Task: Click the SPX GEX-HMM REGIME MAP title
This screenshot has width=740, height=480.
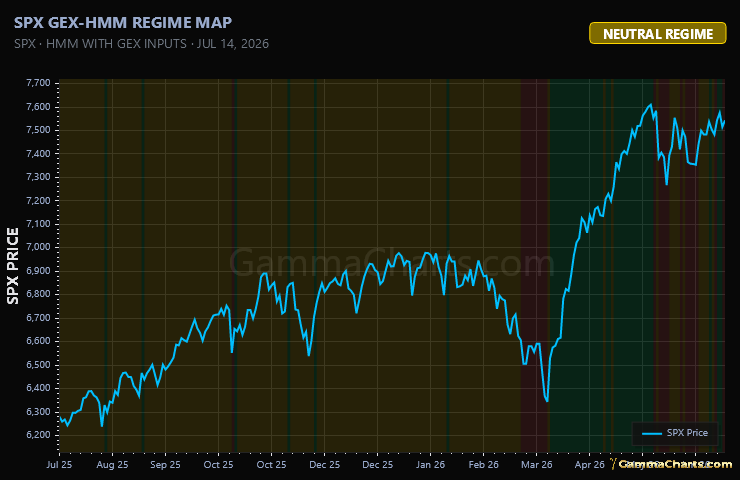Action: click(x=123, y=23)
